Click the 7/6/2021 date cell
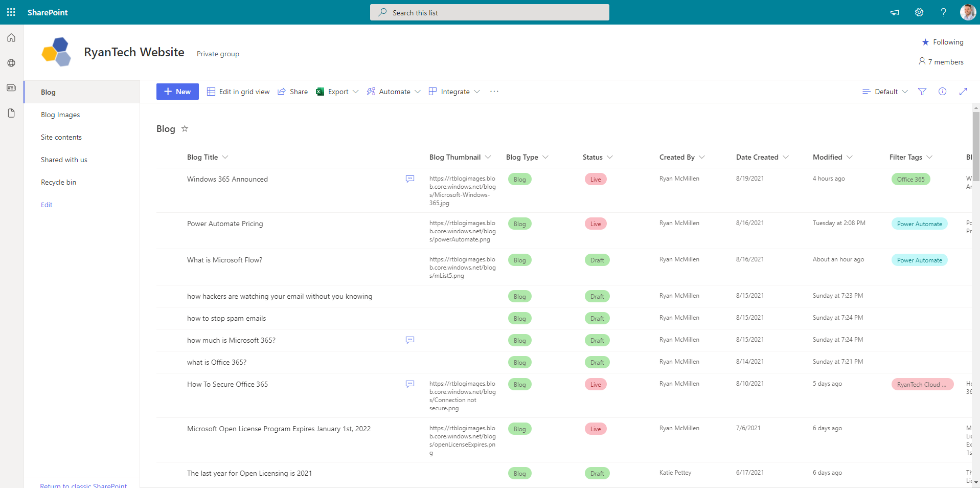980x488 pixels. pyautogui.click(x=748, y=428)
